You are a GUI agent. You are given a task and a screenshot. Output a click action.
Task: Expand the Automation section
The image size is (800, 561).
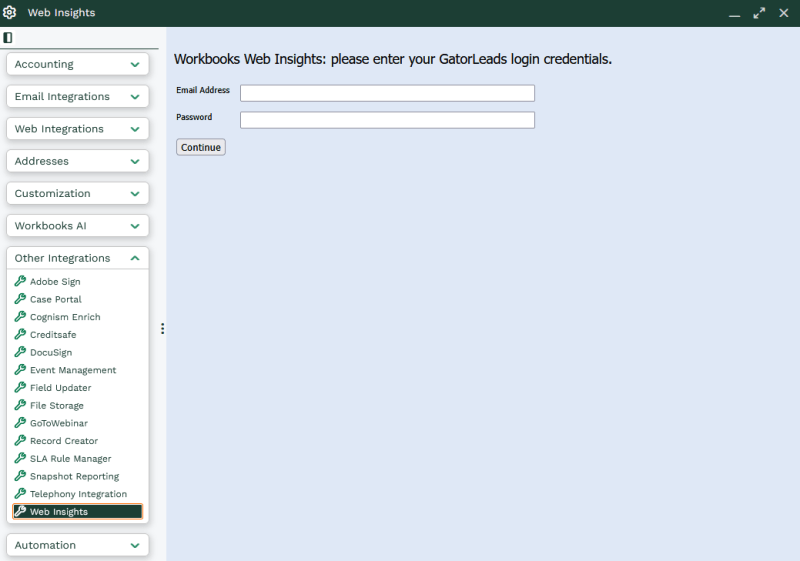[x=78, y=545]
